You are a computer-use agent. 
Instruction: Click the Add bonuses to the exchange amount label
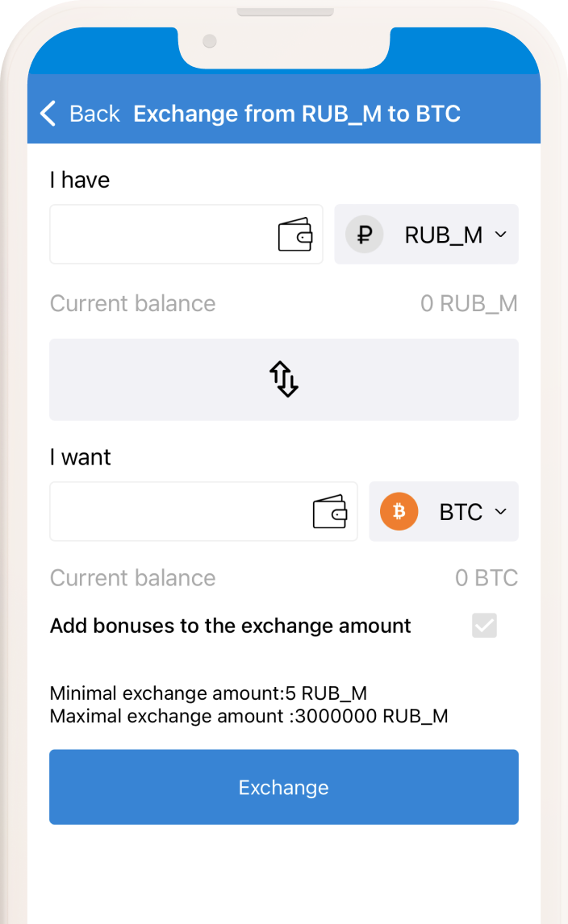(231, 626)
